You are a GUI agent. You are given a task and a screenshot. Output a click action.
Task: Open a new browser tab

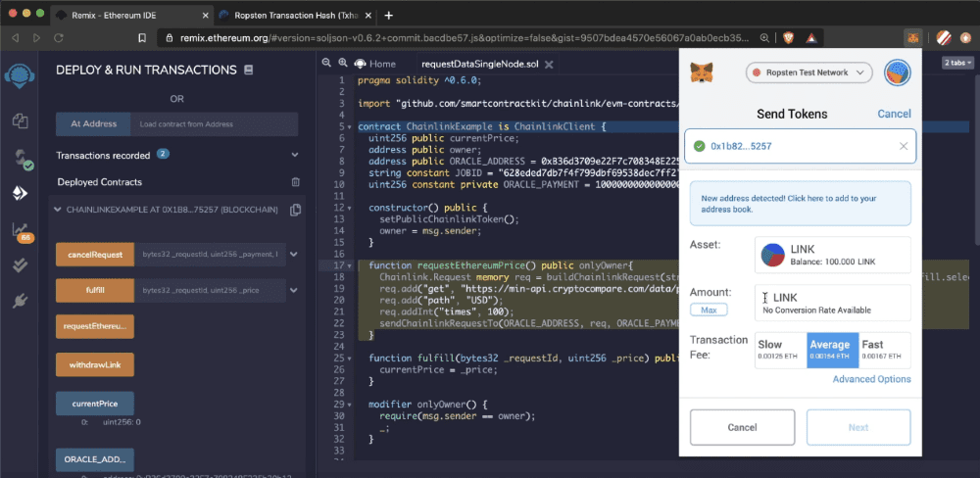pyautogui.click(x=389, y=15)
